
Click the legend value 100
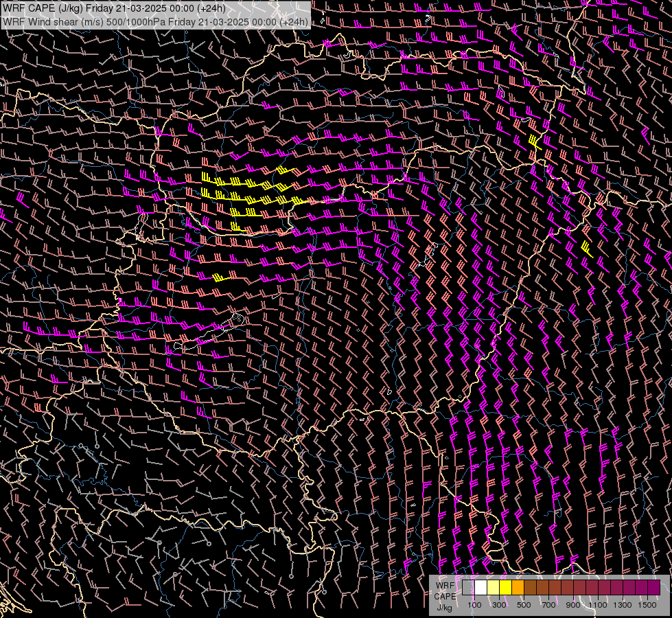pos(474,605)
